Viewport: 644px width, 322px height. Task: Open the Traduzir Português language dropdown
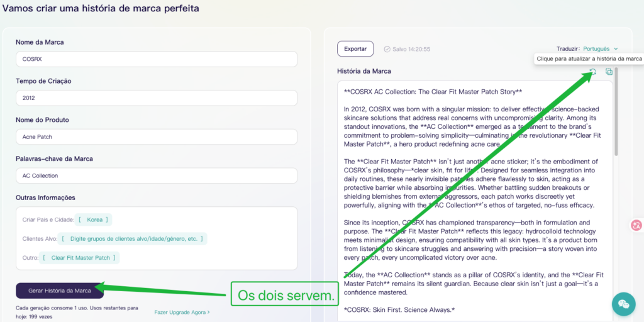pyautogui.click(x=600, y=48)
